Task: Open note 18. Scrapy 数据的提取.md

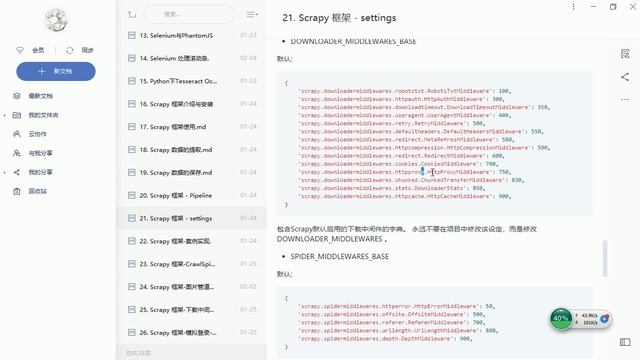Action: pyautogui.click(x=191, y=150)
